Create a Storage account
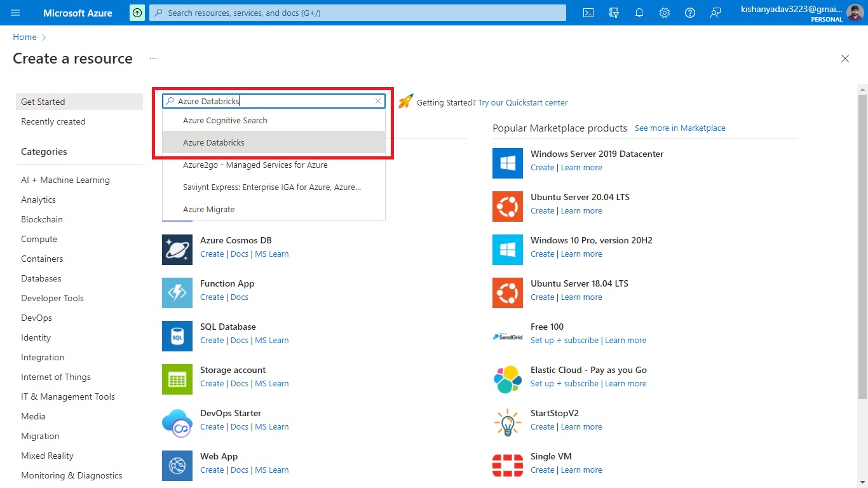The width and height of the screenshot is (868, 488). (x=212, y=383)
